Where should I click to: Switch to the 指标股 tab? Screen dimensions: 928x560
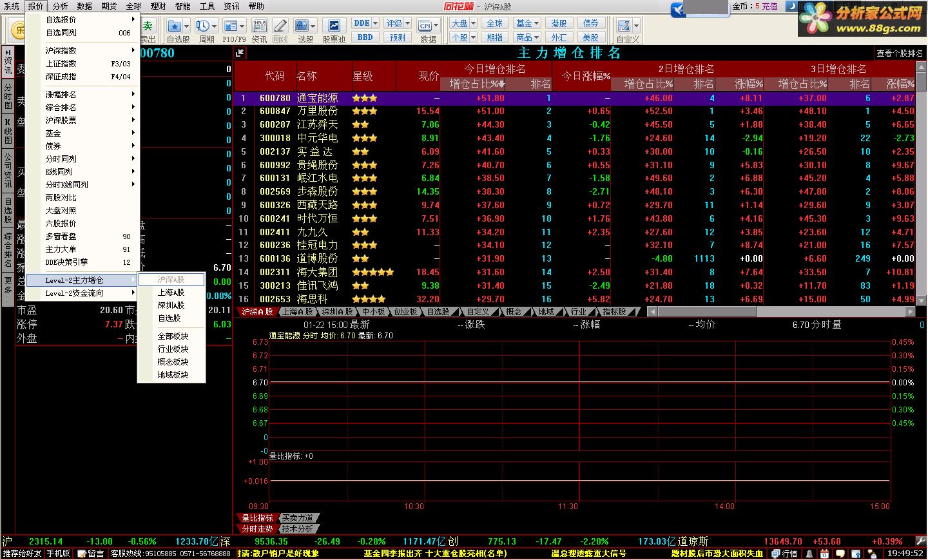pyautogui.click(x=615, y=312)
